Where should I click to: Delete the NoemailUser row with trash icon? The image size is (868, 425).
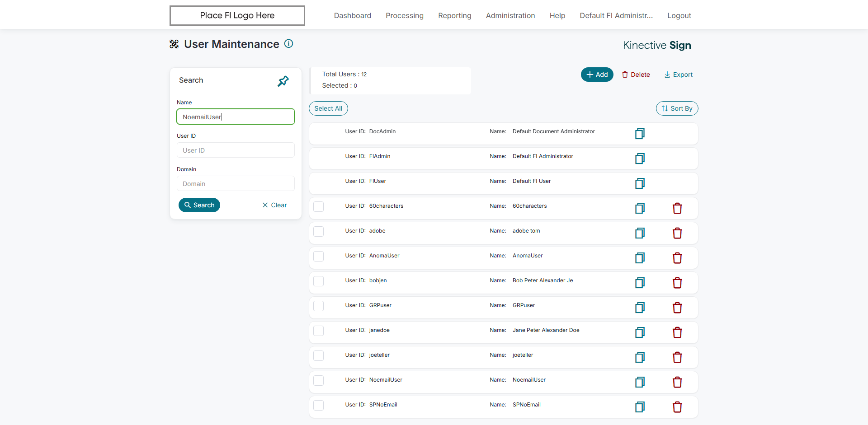coord(677,382)
